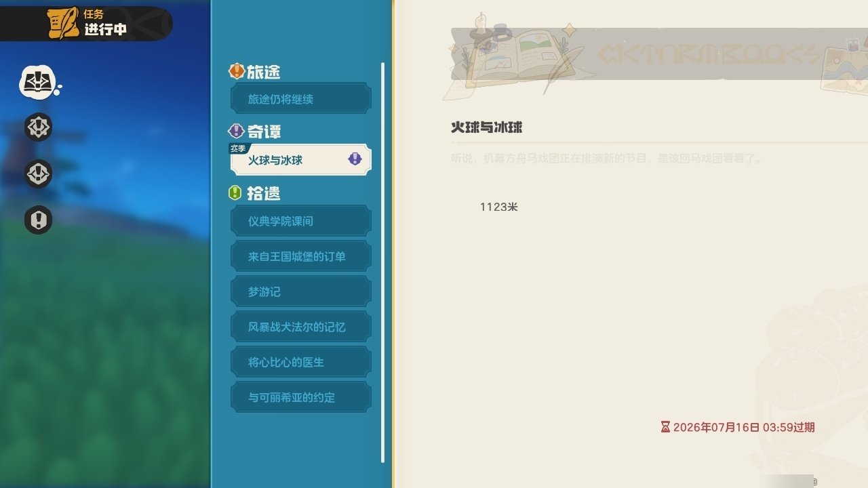Click the 进行中 in-progress tab title
The width and height of the screenshot is (868, 488).
[105, 29]
